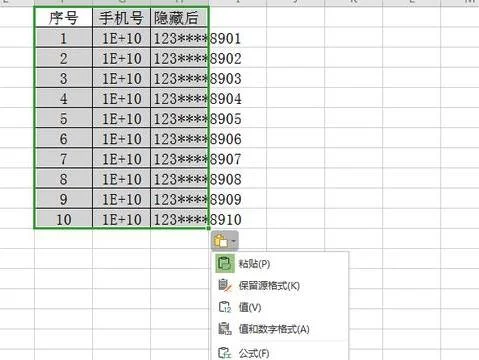Open the paste options button dropdown

225,240
